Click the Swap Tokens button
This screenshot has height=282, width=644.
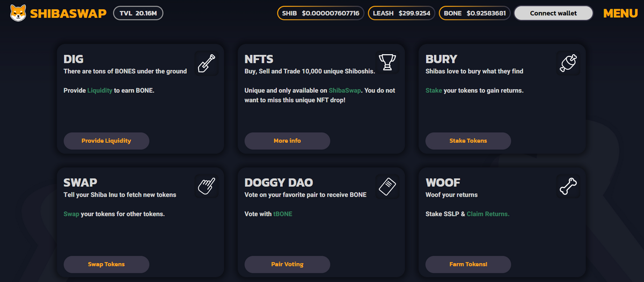106,264
